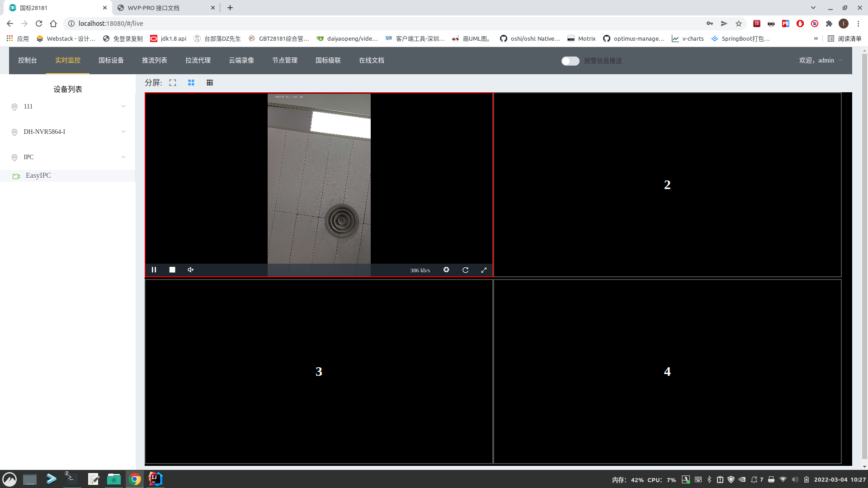
Task: Bookmark this page with star icon
Action: [x=739, y=24]
